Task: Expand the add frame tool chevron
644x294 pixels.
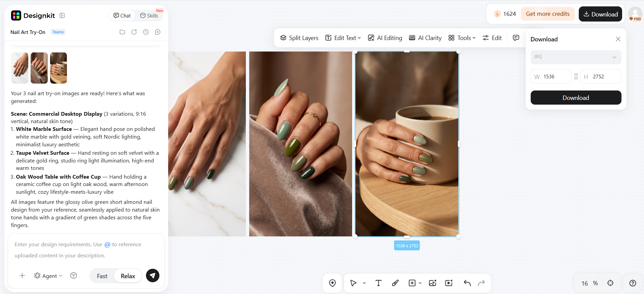Action: click(420, 283)
